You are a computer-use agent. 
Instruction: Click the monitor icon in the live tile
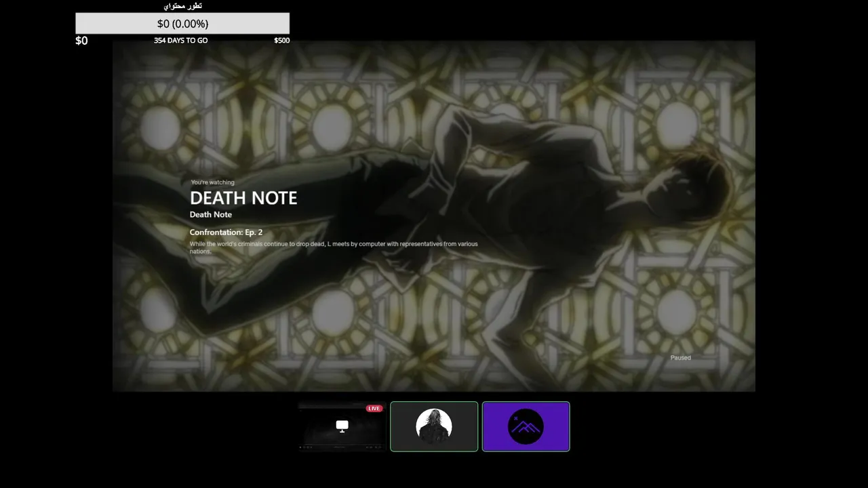[342, 426]
